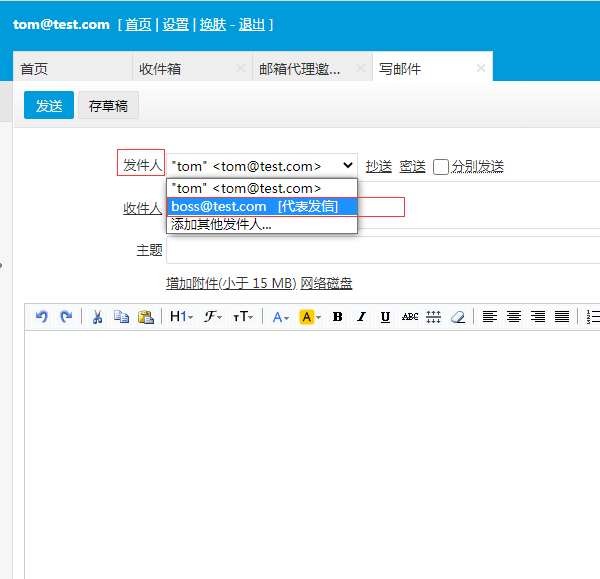
Task: Select 添加其他发件人... option
Action: 262,224
